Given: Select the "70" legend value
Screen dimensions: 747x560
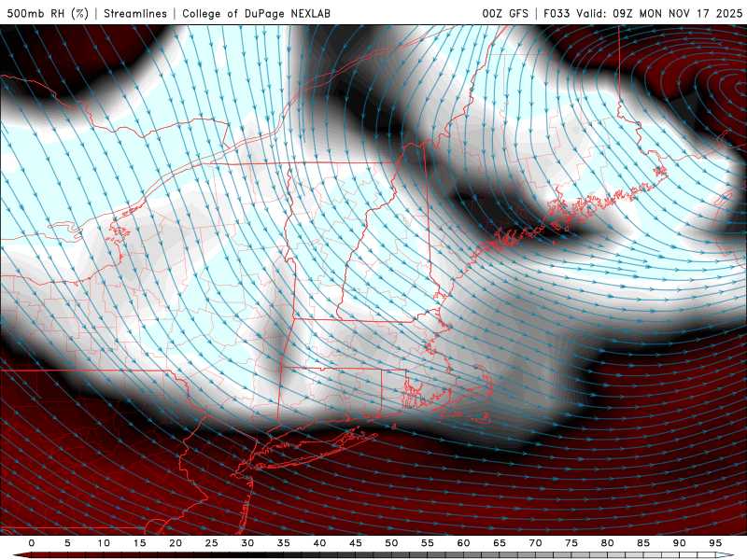Looking at the screenshot, I should pos(535,543).
